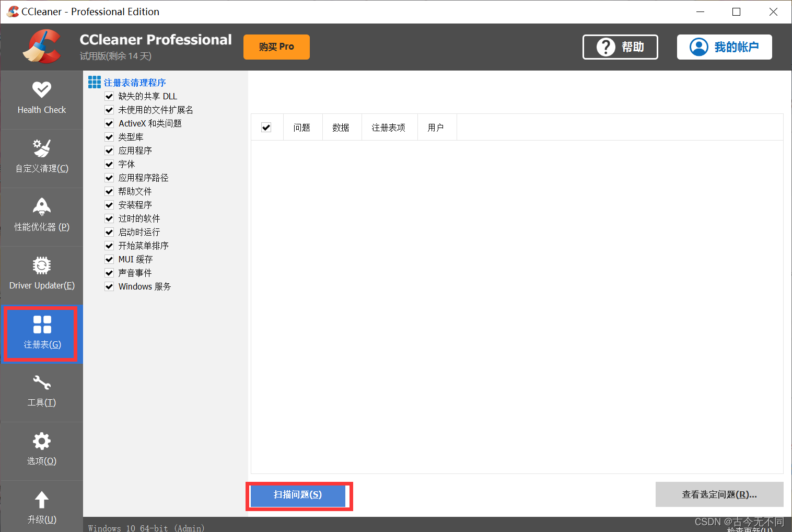The height and width of the screenshot is (532, 792).
Task: Open 性能优化器 performance optimizer
Action: pos(42,216)
